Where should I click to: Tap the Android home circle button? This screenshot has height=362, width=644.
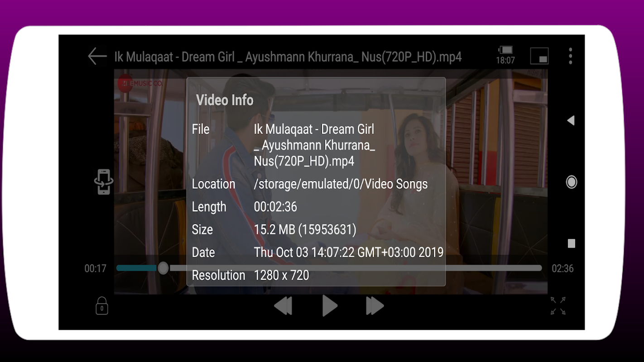click(572, 182)
